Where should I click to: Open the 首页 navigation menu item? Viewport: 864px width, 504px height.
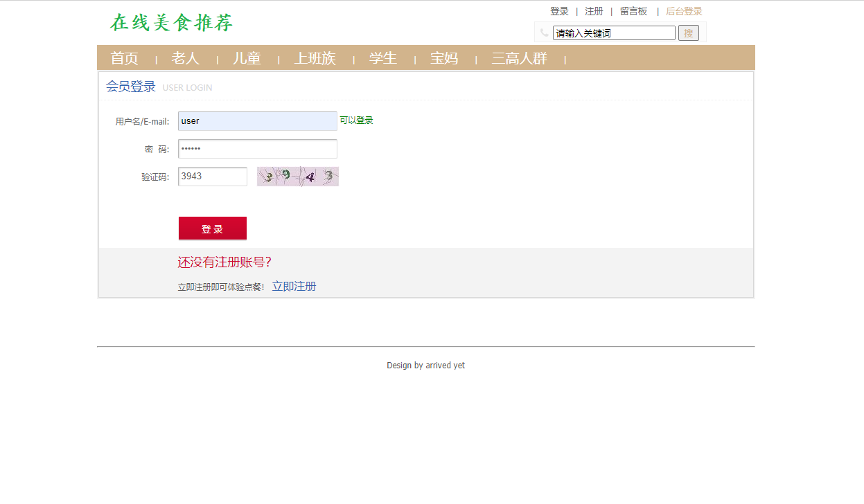pos(124,58)
